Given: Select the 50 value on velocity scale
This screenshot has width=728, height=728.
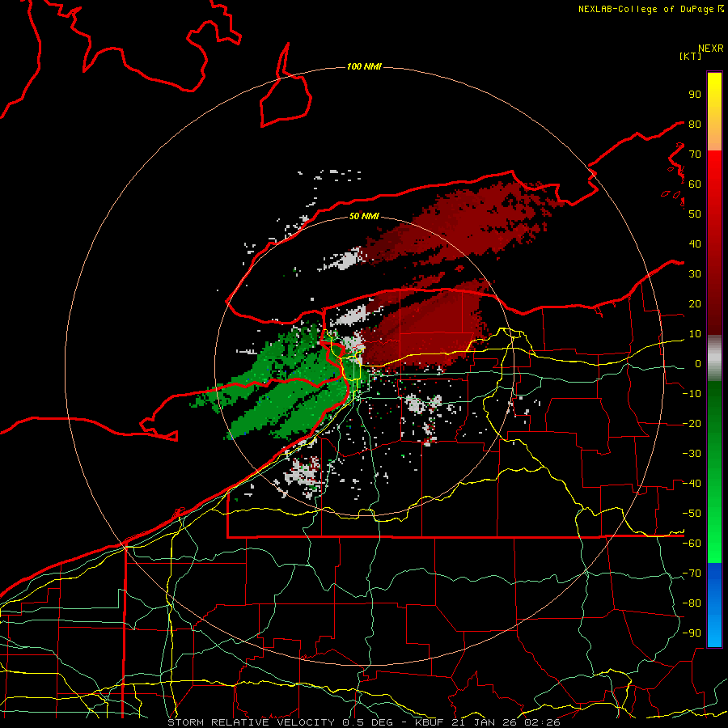Looking at the screenshot, I should pyautogui.click(x=695, y=214).
